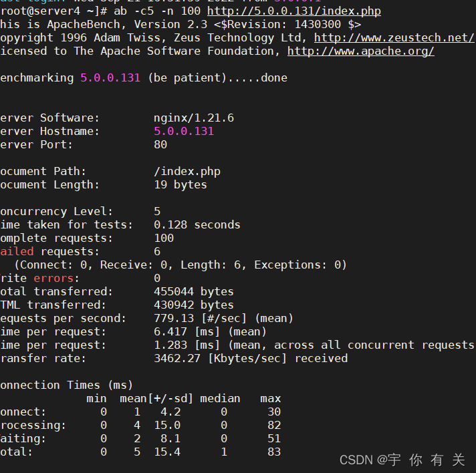Click the max column header

tap(271, 398)
